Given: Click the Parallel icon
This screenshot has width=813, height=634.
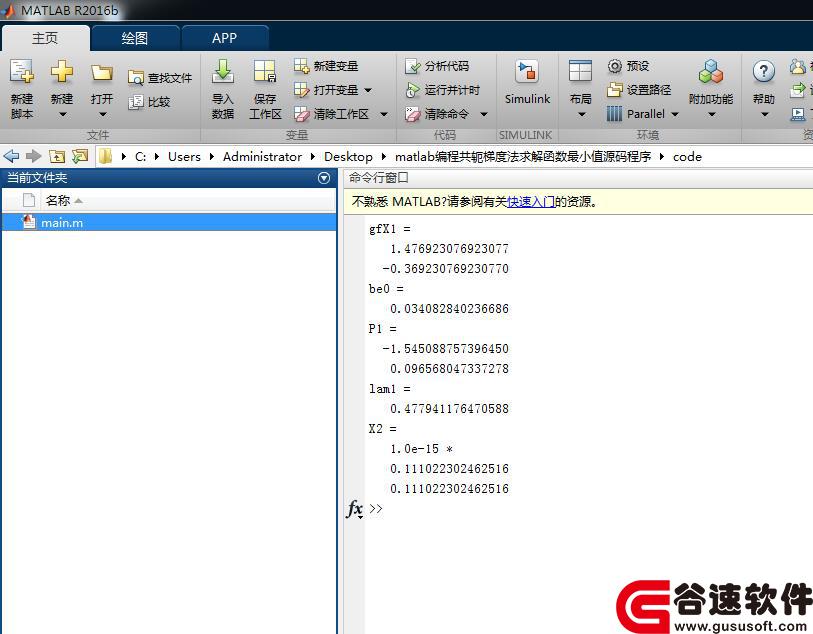Looking at the screenshot, I should 614,114.
